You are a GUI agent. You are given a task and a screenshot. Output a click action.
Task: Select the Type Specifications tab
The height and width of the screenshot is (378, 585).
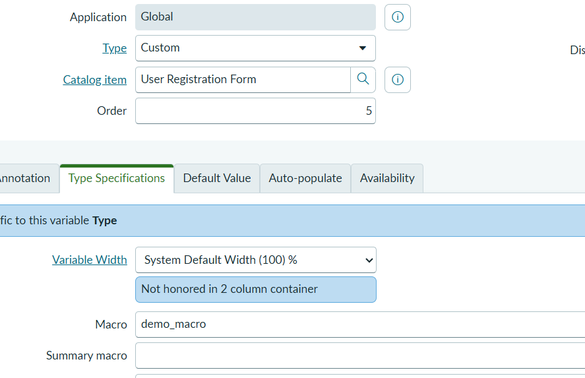pos(116,178)
